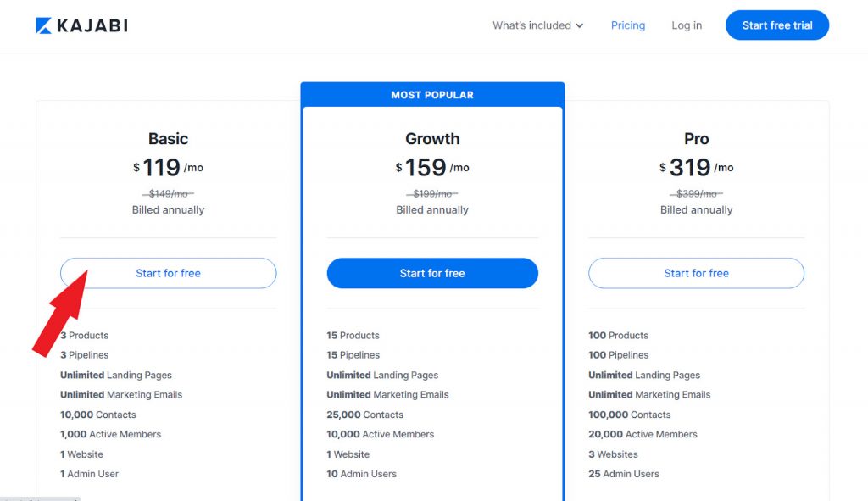Click the $119 /mo Basic price
Viewport: 868px width, 501px height.
tap(169, 167)
